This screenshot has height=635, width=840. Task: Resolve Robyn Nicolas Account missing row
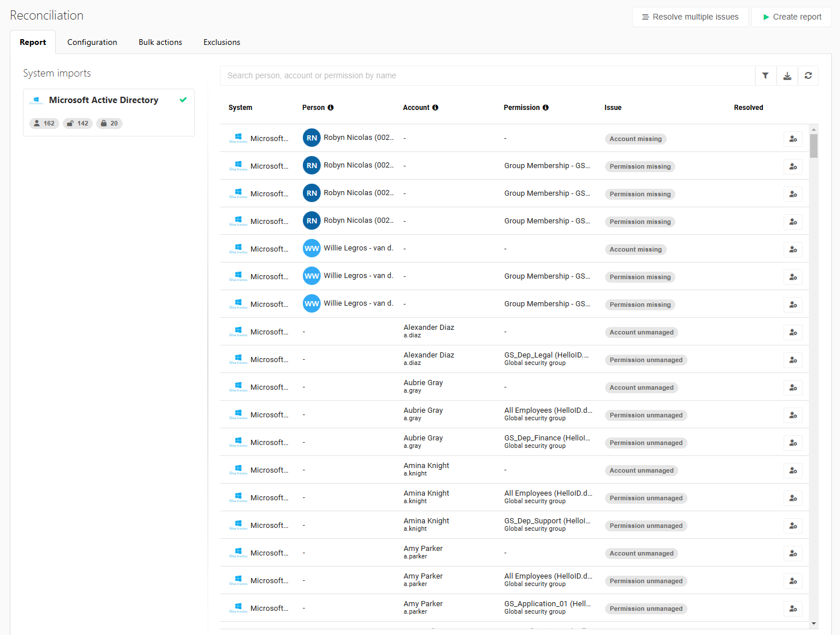pos(793,139)
